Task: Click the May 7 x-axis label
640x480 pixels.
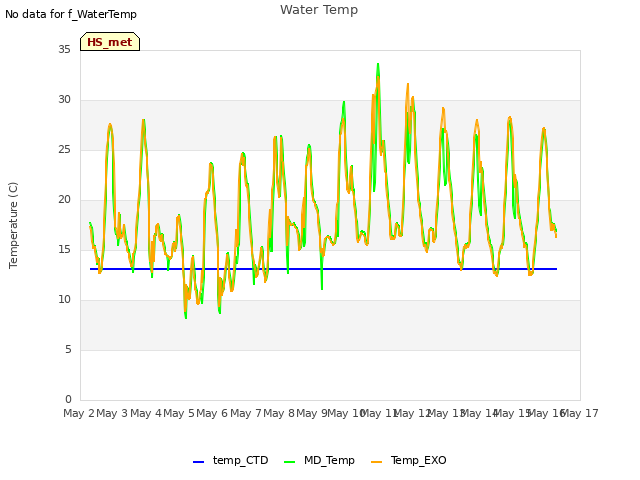Action: (x=246, y=413)
